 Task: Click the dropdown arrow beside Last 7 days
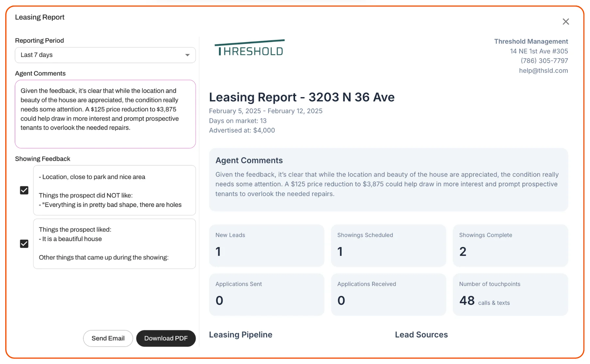click(187, 55)
